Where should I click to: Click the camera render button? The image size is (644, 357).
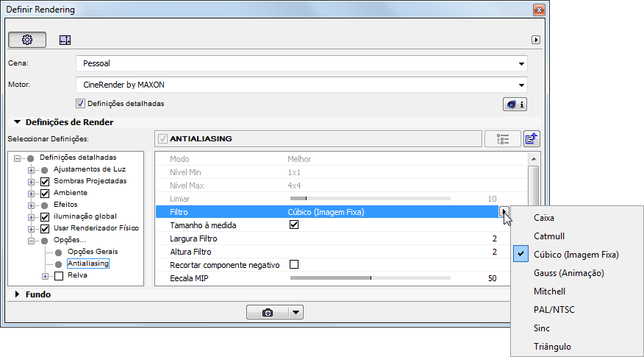pos(268,313)
